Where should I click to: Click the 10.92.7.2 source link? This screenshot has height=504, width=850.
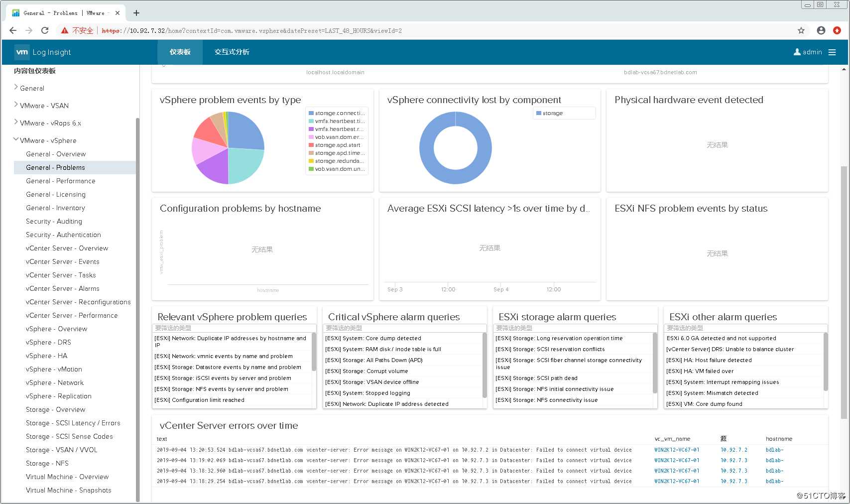pos(734,450)
